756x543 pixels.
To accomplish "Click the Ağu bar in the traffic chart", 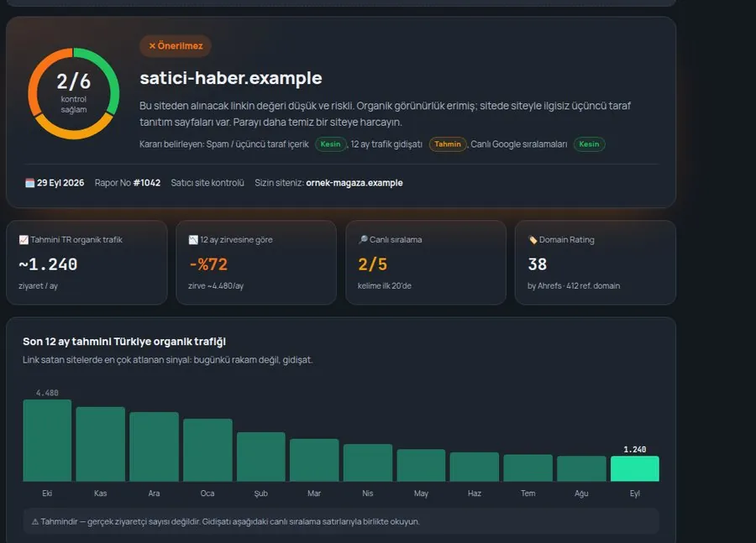I will click(581, 469).
